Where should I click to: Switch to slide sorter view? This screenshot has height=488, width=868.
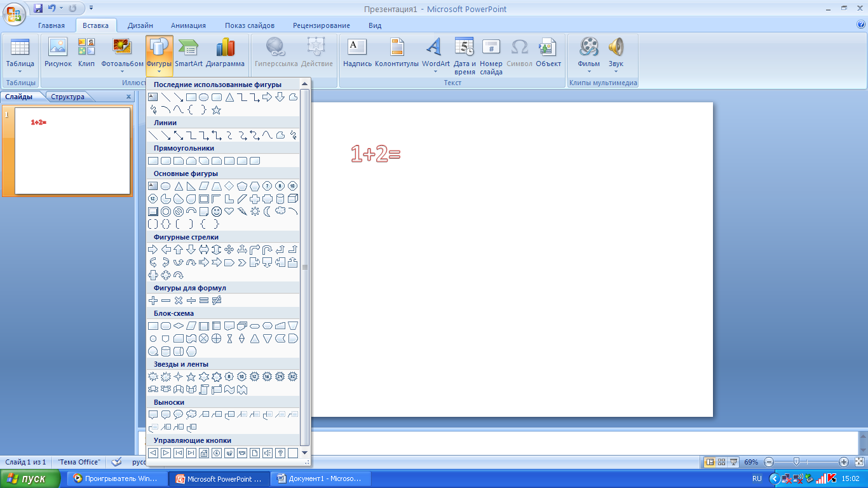[722, 462]
